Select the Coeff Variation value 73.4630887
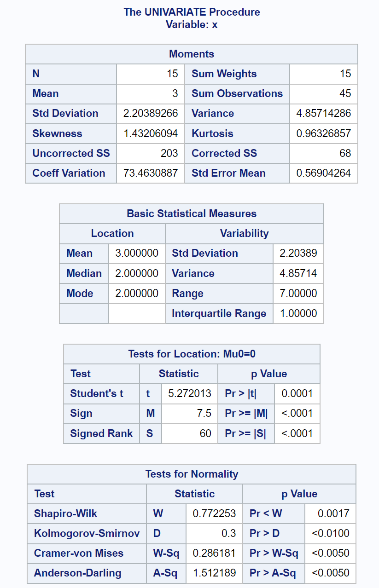 151,173
